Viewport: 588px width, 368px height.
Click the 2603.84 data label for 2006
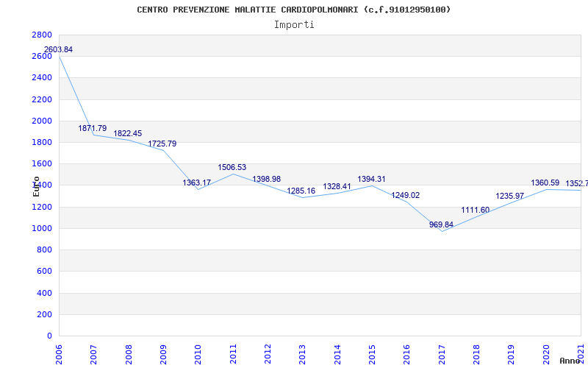pos(58,50)
